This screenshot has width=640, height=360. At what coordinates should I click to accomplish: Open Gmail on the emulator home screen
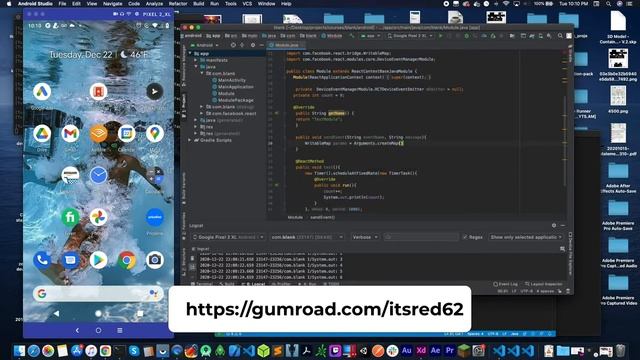(x=70, y=133)
